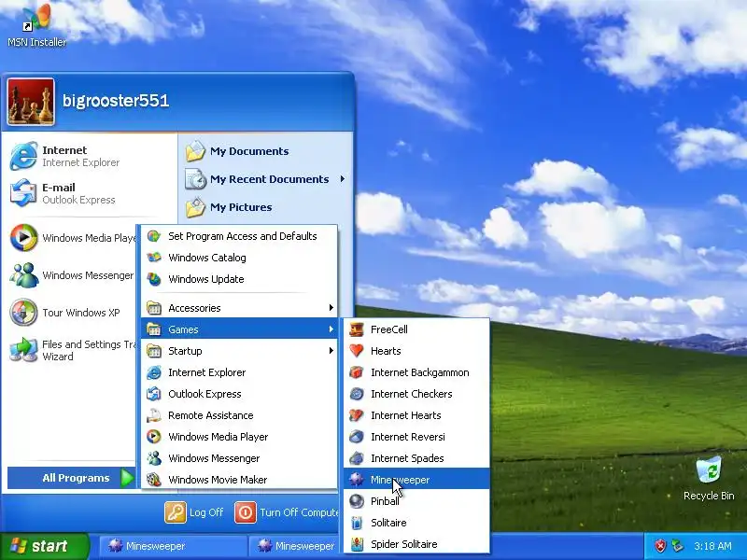
Task: Click the Spider Solitaire icon
Action: 357,544
